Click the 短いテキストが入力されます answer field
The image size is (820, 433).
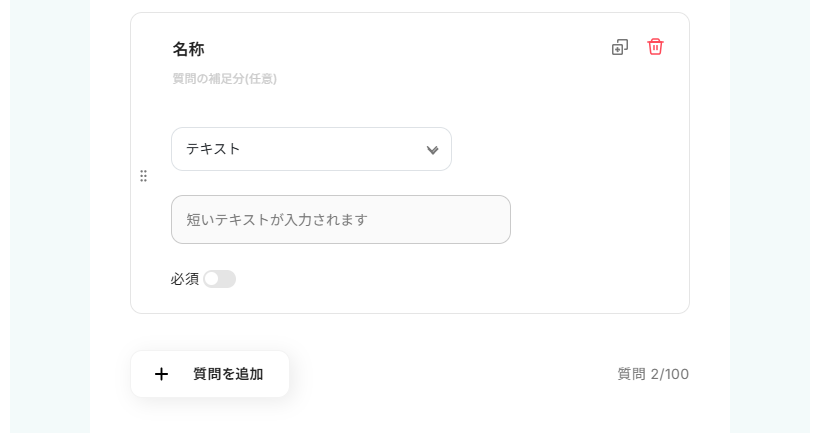click(x=340, y=220)
